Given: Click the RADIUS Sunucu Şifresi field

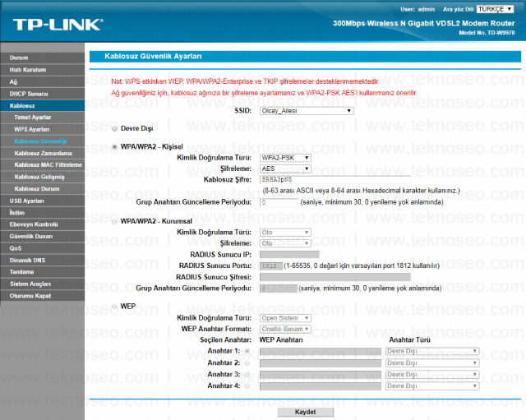Looking at the screenshot, I should pos(335,277).
